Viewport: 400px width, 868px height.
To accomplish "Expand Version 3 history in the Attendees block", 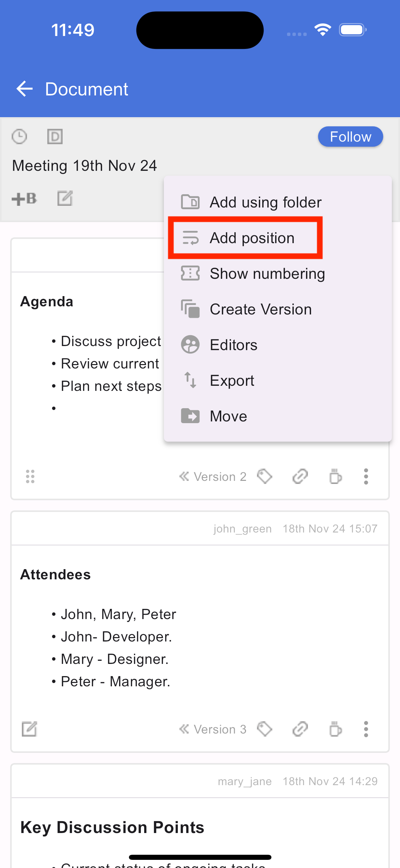I will point(213,729).
